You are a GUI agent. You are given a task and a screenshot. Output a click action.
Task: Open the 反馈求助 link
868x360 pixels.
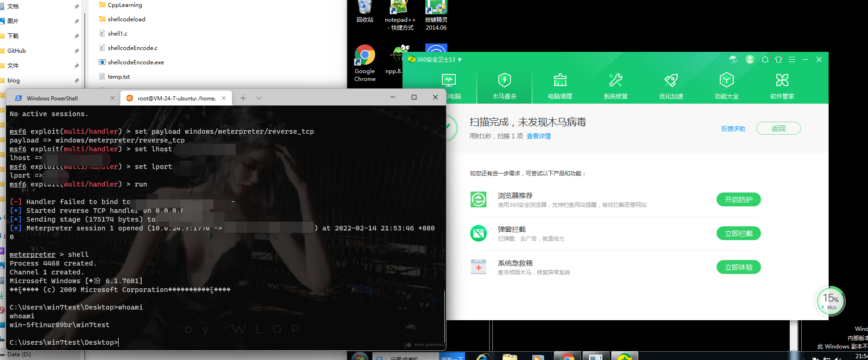[733, 129]
